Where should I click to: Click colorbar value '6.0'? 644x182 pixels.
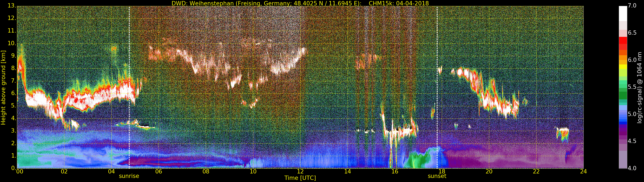tap(632, 60)
